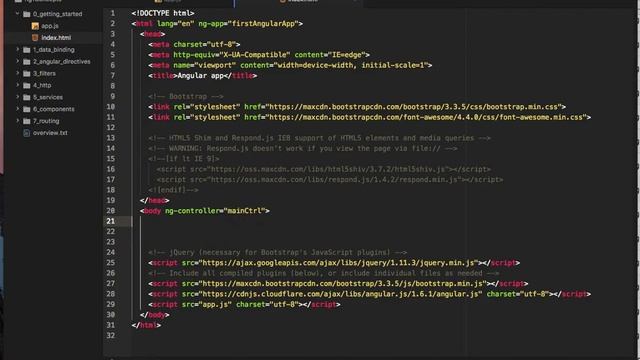Expand the 3_filters folder arrow
This screenshot has height=360, width=640.
tap(18, 73)
